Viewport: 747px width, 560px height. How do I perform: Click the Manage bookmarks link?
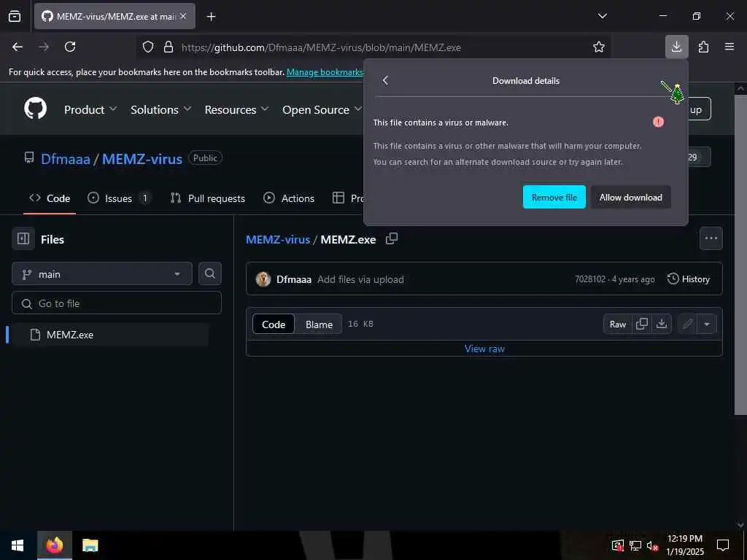pos(325,72)
